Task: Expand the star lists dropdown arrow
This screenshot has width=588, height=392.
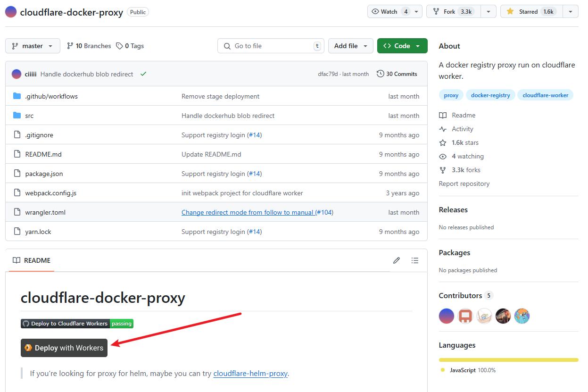Action: [571, 12]
